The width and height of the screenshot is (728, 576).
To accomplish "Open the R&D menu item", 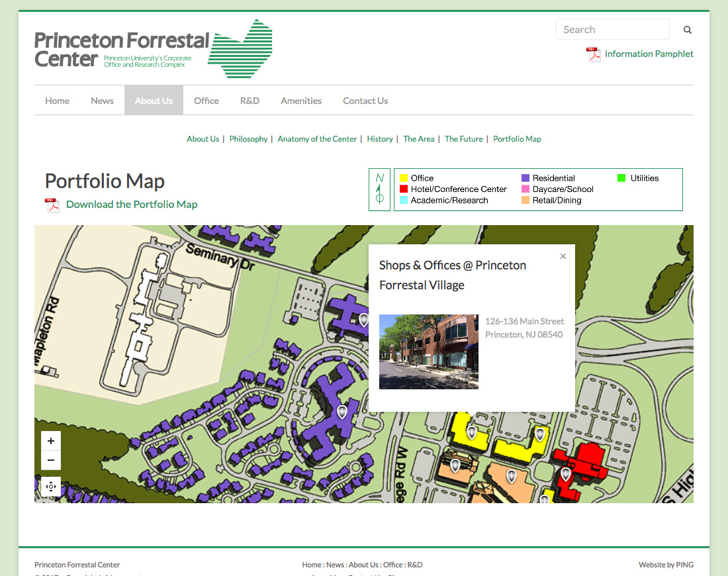I will [250, 101].
